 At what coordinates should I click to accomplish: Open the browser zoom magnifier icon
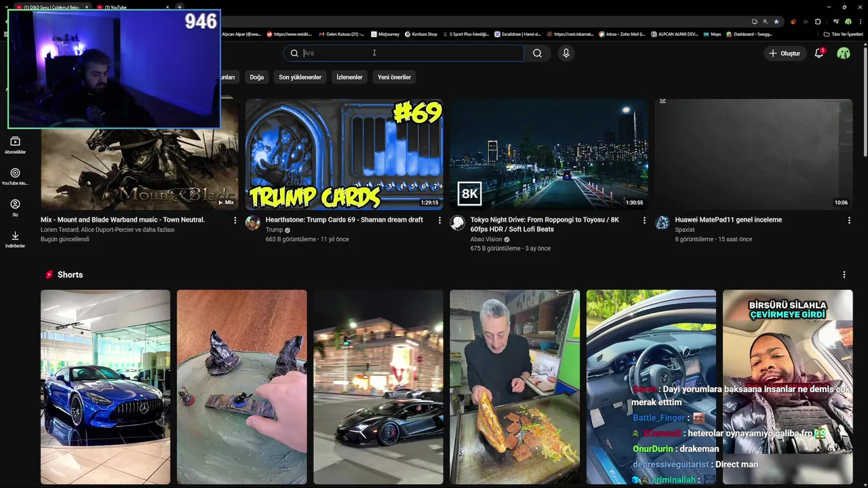[766, 22]
